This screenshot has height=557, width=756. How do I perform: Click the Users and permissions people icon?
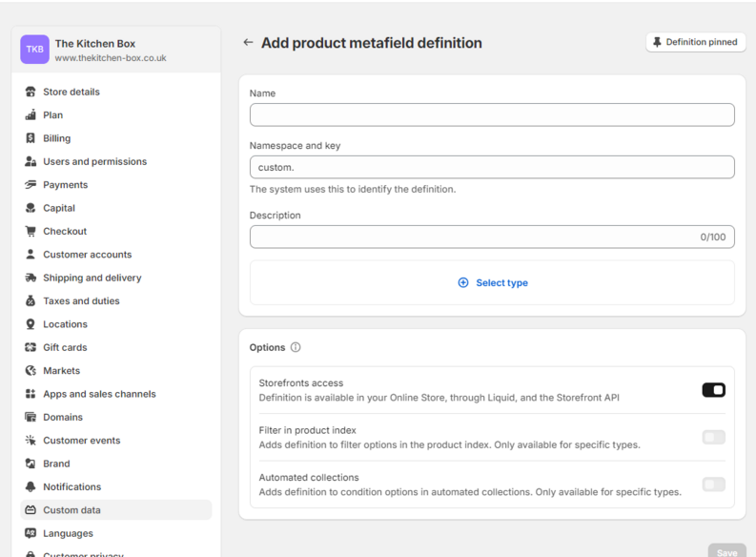tap(31, 161)
